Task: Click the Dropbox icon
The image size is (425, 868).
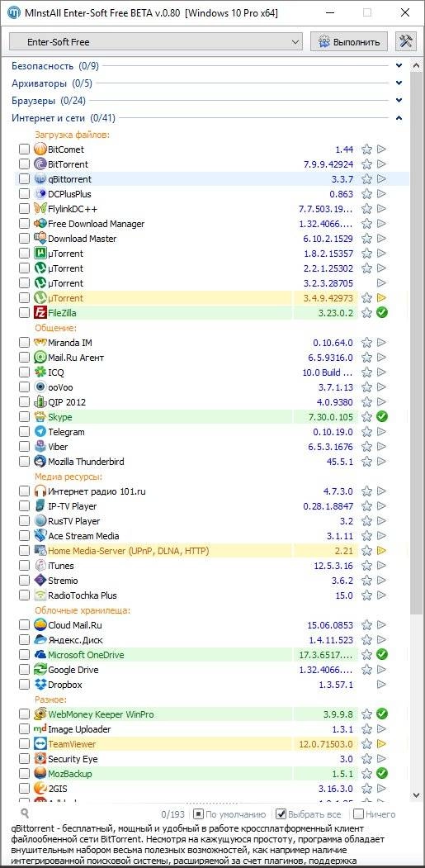Action: pos(40,685)
